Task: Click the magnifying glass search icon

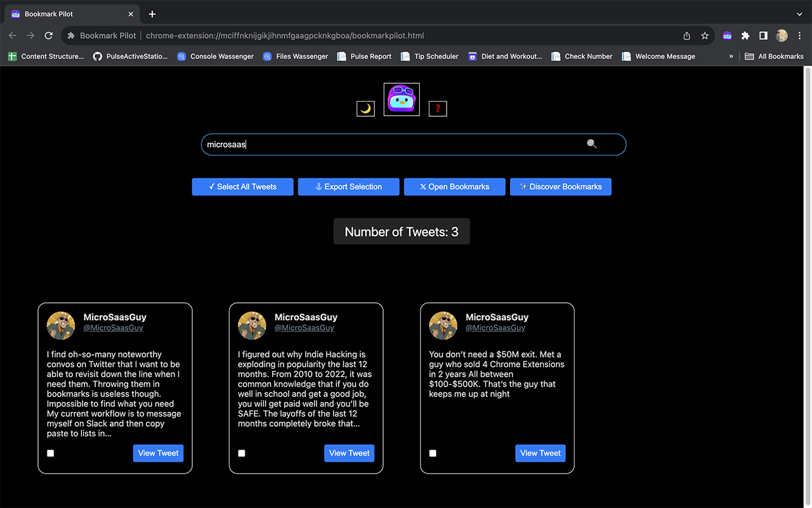Action: coord(591,144)
